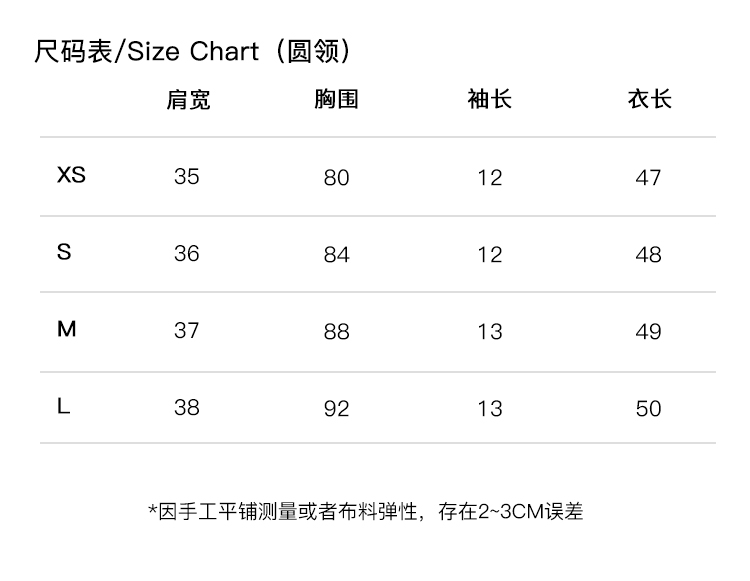
Task: Select the S size row label
Action: [64, 252]
